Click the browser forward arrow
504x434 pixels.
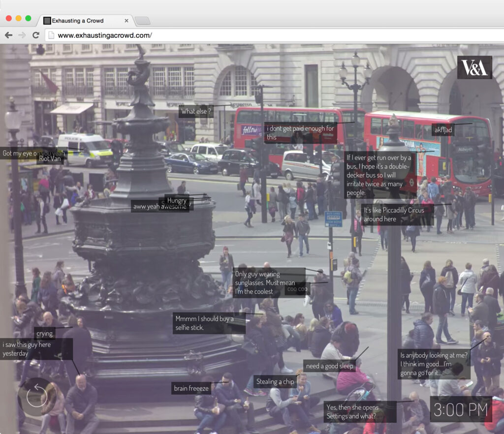click(x=22, y=35)
